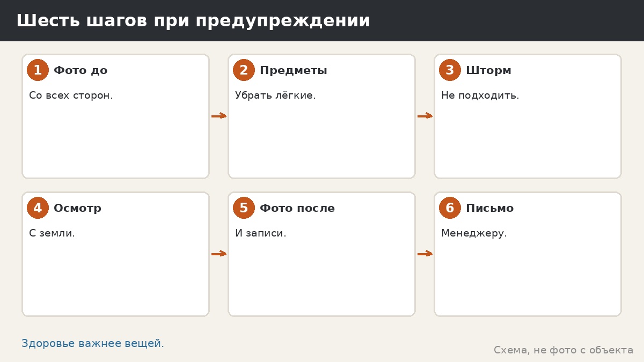Click the orange number 3 badge
The width and height of the screenshot is (644, 362).
pyautogui.click(x=450, y=70)
